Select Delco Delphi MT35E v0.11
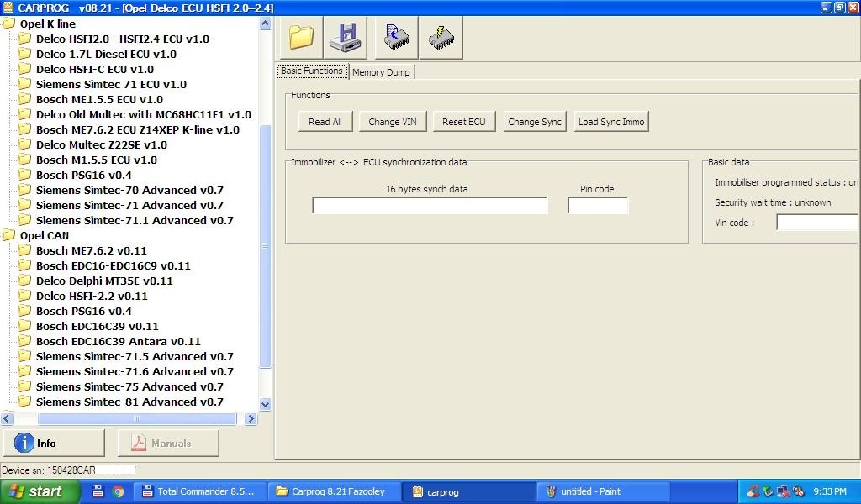The width and height of the screenshot is (861, 504). pyautogui.click(x=104, y=281)
